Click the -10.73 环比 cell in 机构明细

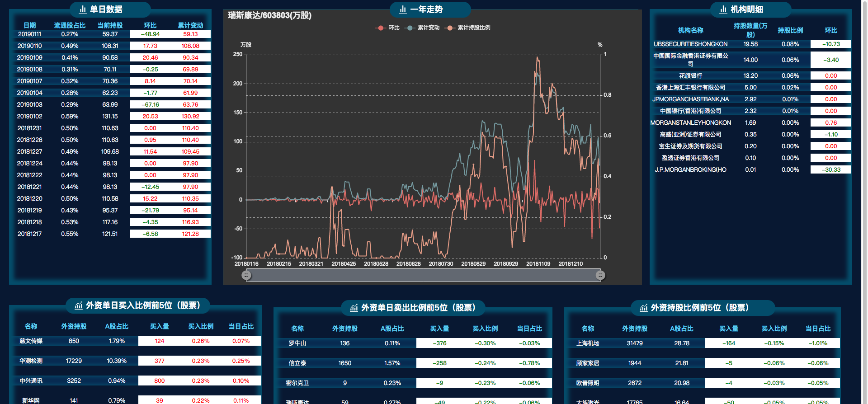[831, 44]
